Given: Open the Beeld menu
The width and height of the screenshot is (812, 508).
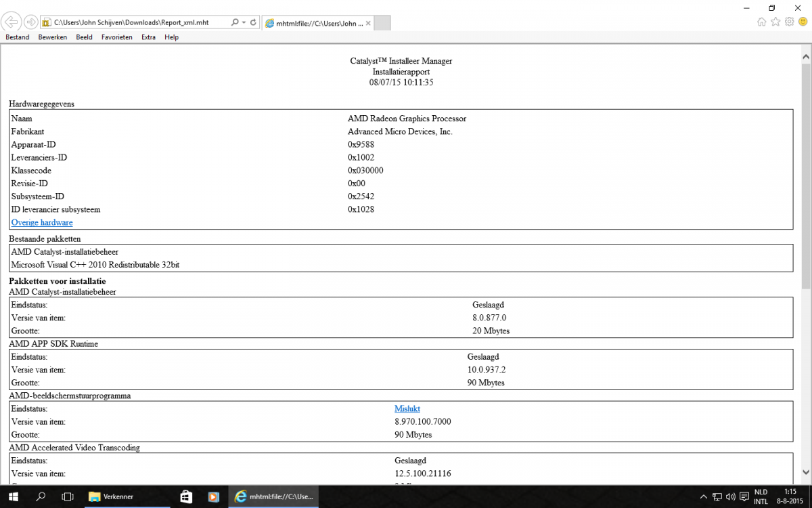Looking at the screenshot, I should pos(84,37).
